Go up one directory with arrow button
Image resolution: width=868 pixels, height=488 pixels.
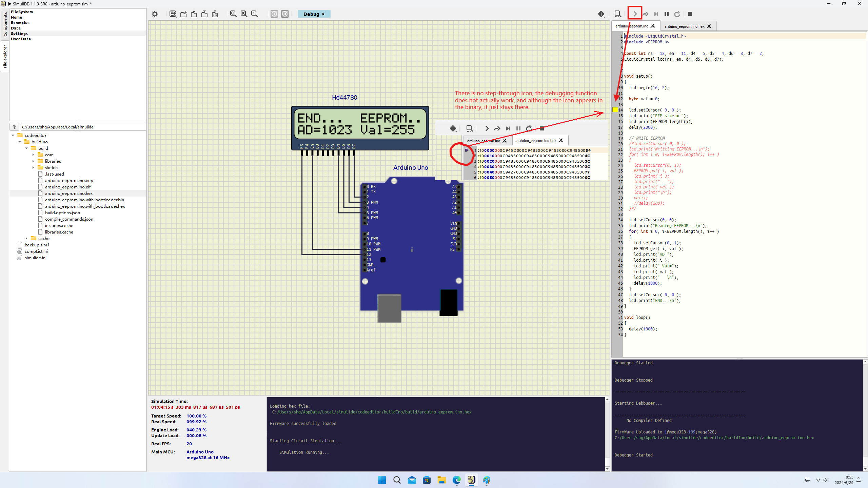coord(14,127)
